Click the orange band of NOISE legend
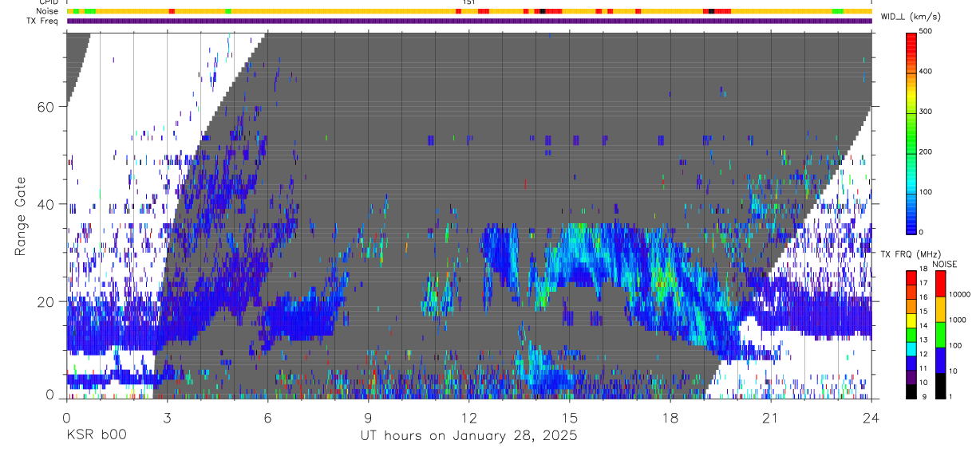The width and height of the screenshot is (980, 452). point(942,308)
